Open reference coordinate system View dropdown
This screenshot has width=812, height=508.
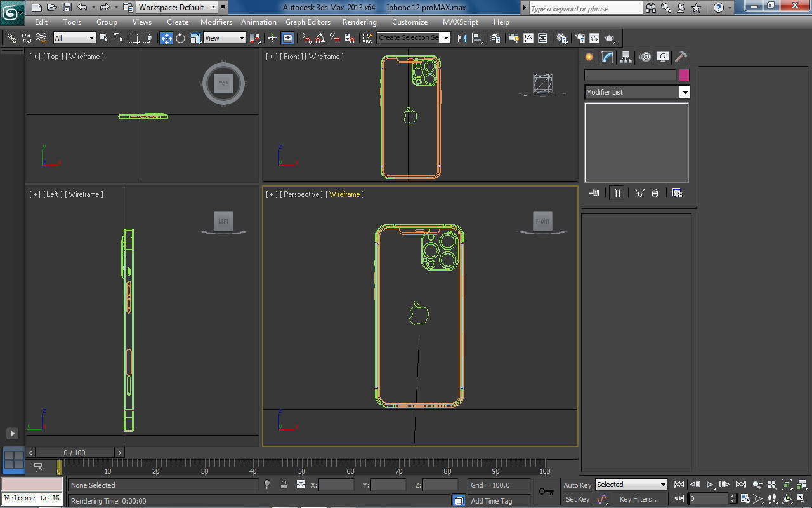(x=225, y=38)
